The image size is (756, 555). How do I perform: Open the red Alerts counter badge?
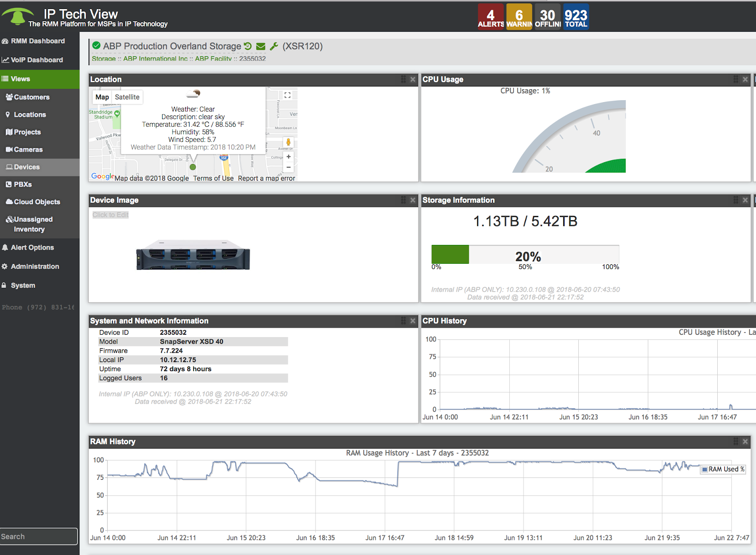490,17
